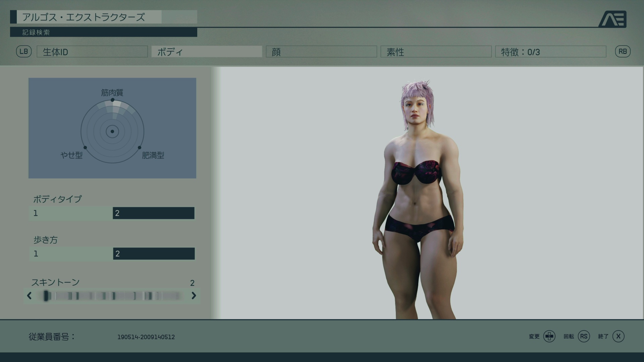Select ボディタイプ option 2
The height and width of the screenshot is (362, 644).
coord(154,213)
